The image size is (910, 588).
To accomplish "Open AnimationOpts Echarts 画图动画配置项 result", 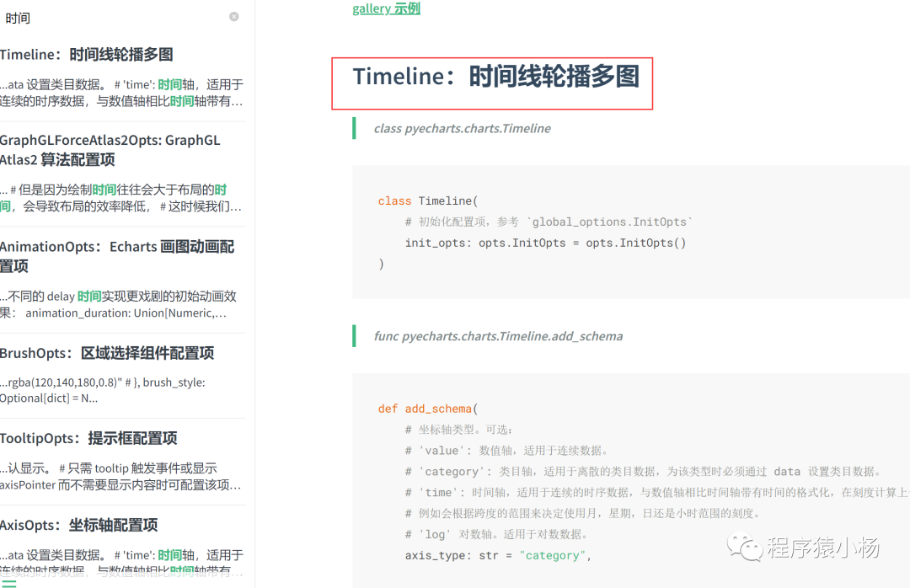I will [116, 256].
